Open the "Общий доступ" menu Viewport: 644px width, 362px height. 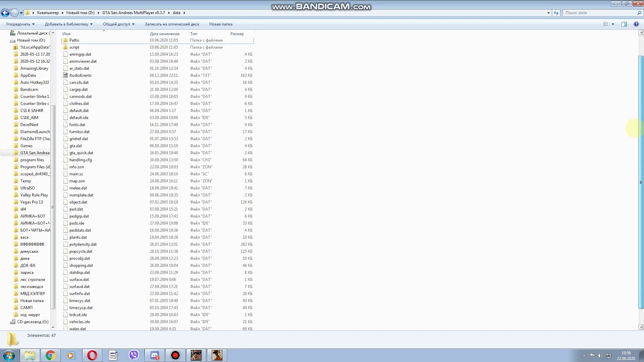[119, 24]
